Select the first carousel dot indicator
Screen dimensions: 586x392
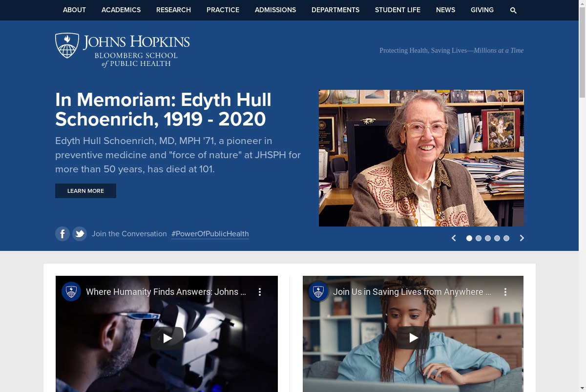[469, 238]
